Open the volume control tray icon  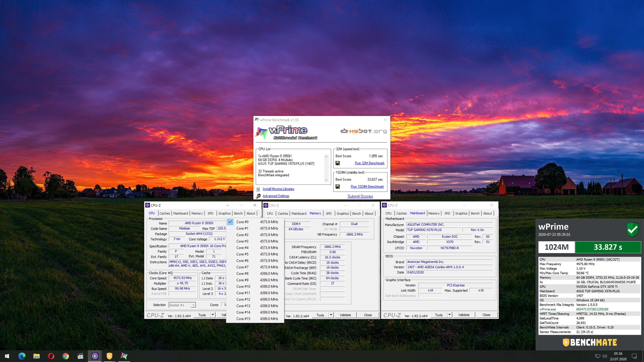point(605,356)
